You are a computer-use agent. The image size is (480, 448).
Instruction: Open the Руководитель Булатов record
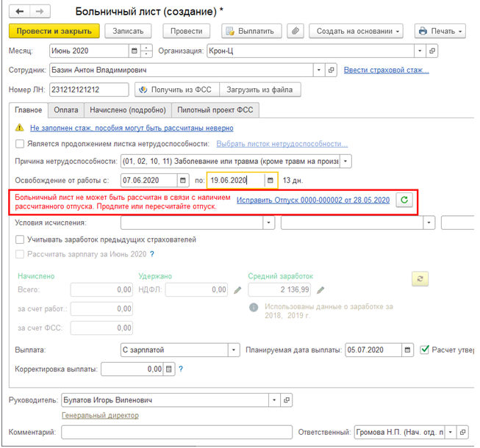pyautogui.click(x=287, y=400)
